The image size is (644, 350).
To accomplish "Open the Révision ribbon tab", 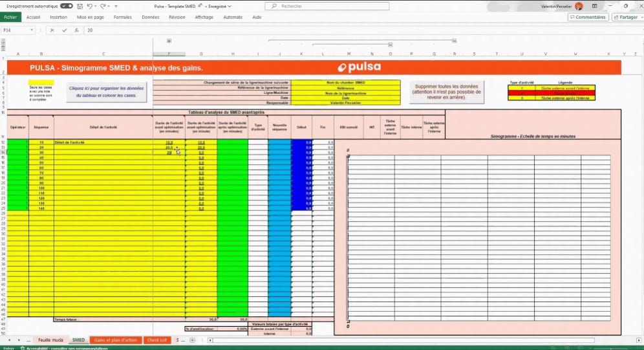I will point(177,17).
